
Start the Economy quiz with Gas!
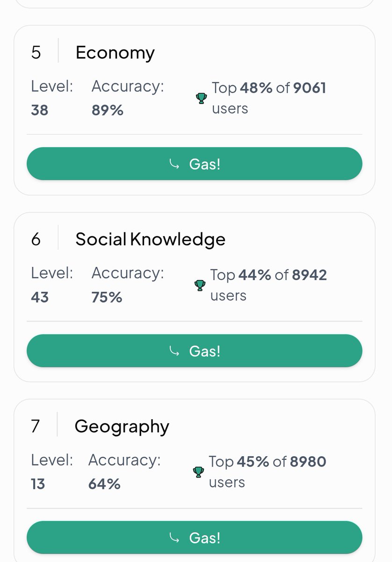point(195,164)
